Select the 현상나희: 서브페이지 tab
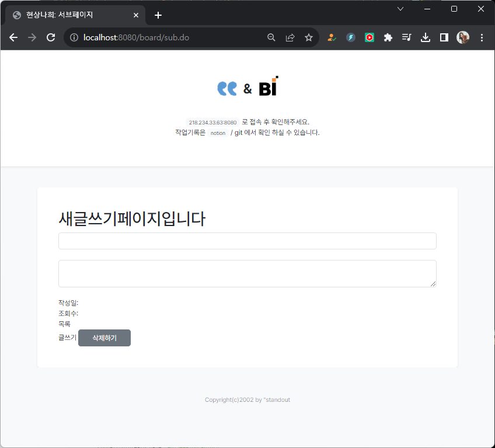 (x=75, y=15)
